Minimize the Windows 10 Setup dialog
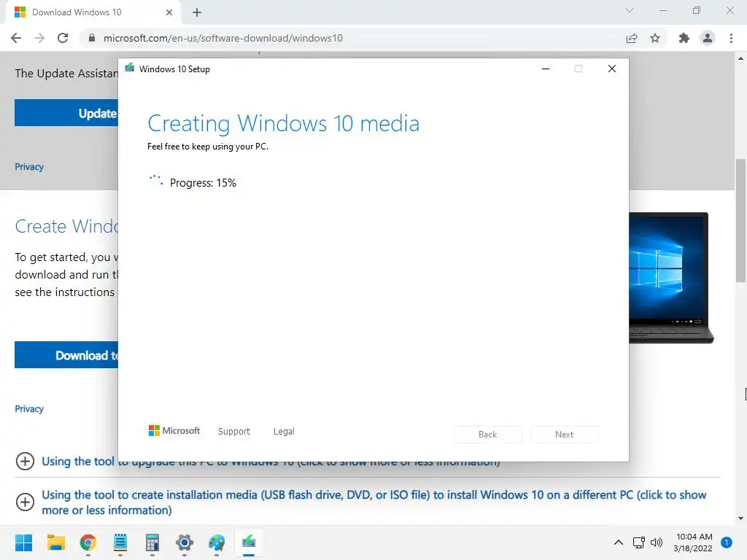Screen dimensions: 747x560 546,69
